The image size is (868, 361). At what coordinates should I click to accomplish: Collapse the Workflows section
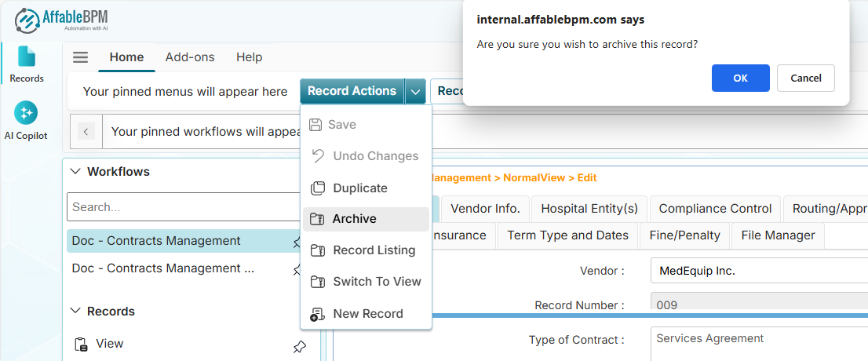(x=75, y=171)
